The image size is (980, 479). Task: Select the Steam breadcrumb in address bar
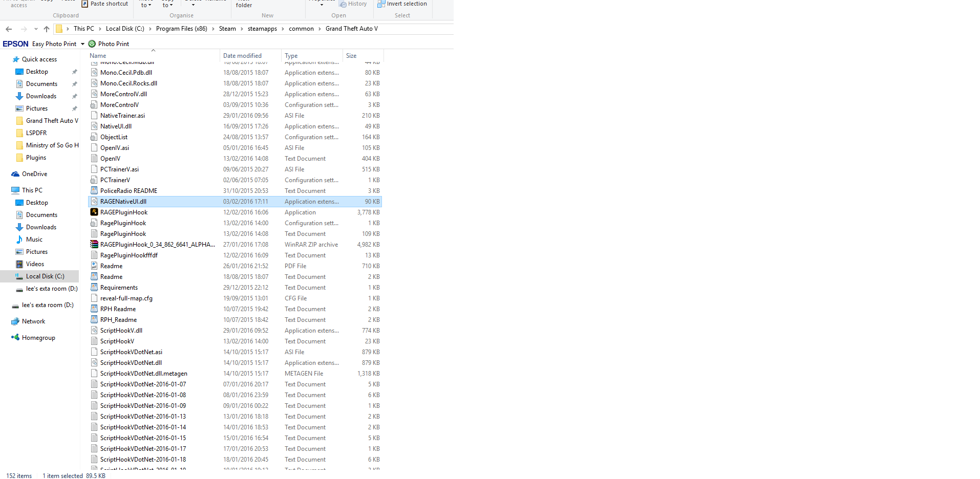click(x=227, y=29)
